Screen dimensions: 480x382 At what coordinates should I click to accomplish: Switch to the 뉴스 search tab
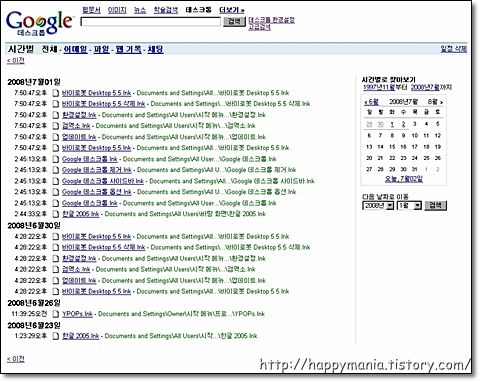(x=140, y=10)
